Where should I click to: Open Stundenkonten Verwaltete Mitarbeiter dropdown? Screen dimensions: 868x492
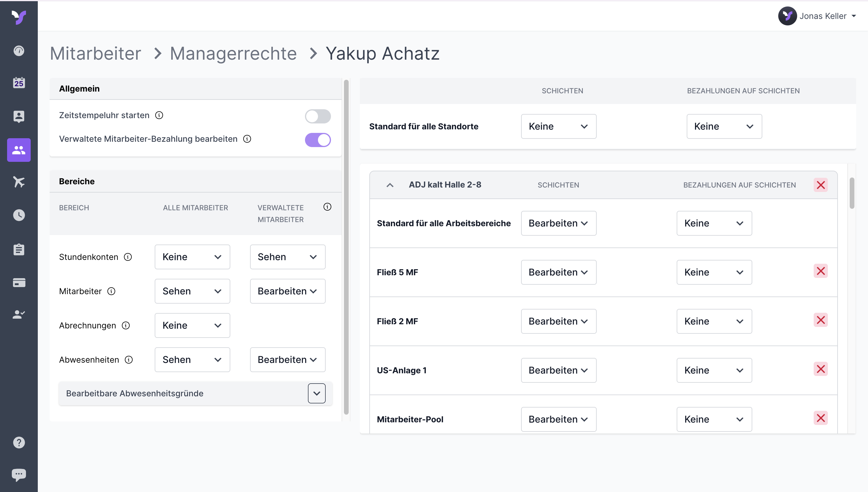pyautogui.click(x=288, y=257)
